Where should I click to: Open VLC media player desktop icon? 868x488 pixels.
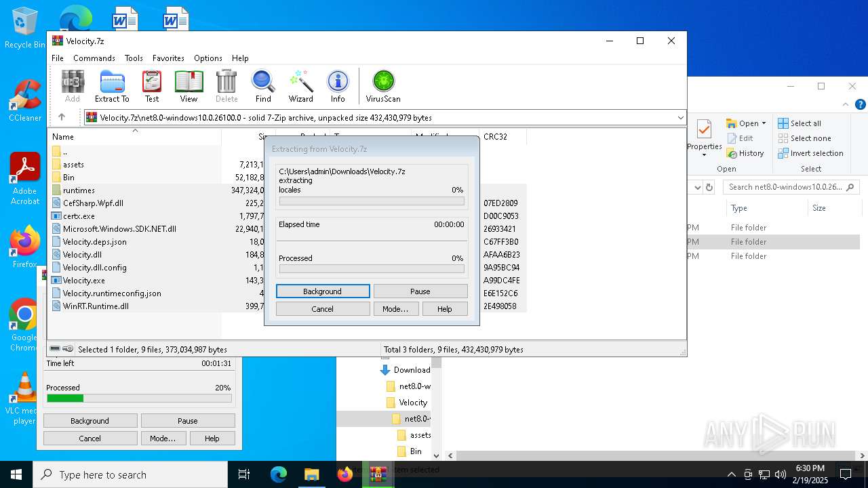pos(24,399)
